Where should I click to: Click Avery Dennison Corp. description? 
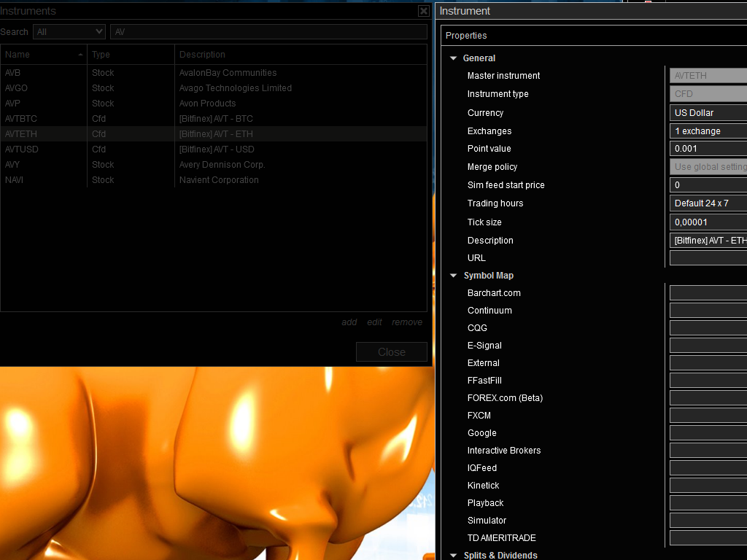coord(222,164)
